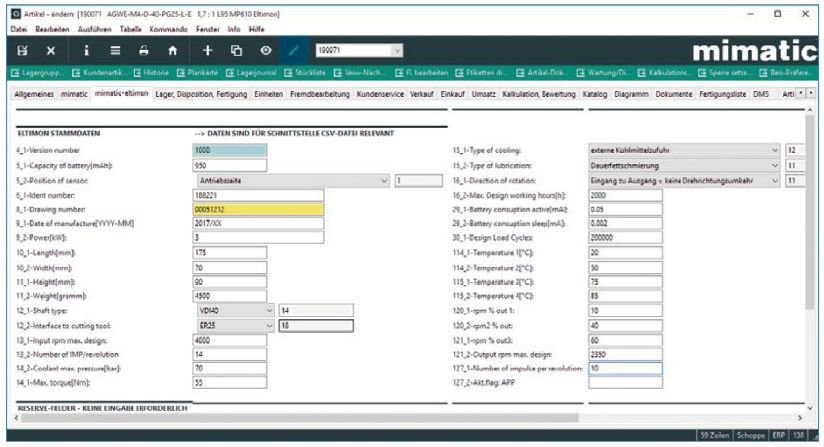Open the Sperre setze... quick link
This screenshot has width=824, height=447.
tap(725, 72)
